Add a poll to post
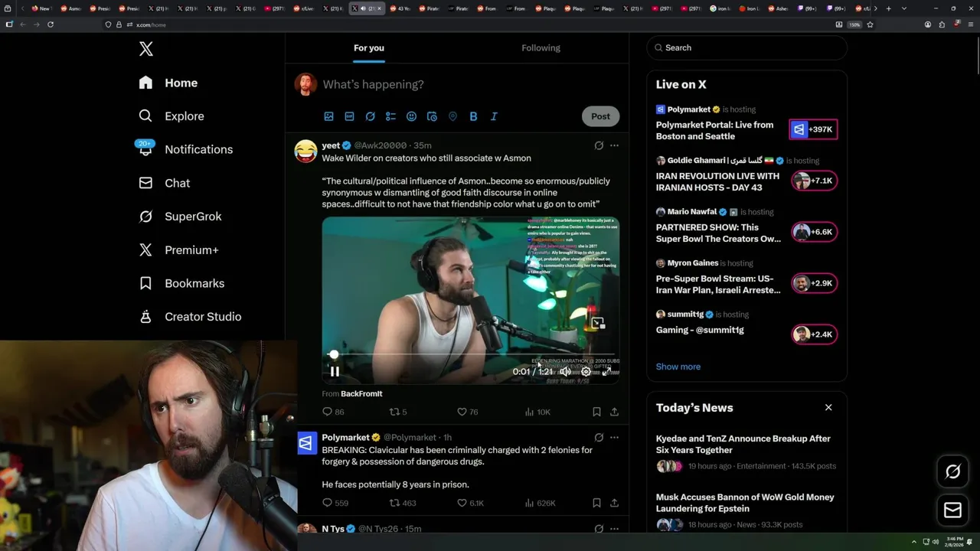This screenshot has width=980, height=551. [x=390, y=116]
